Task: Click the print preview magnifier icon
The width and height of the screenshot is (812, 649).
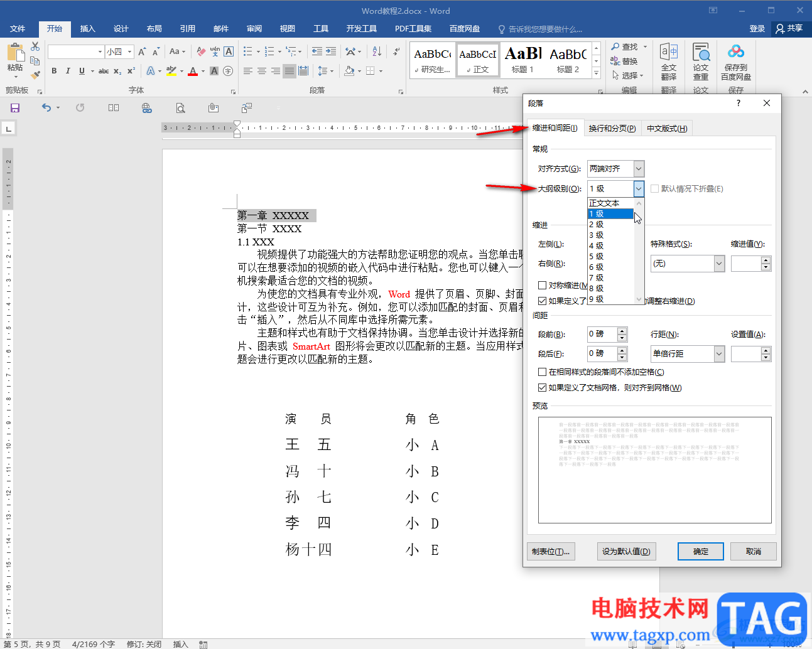Action: pyautogui.click(x=180, y=108)
